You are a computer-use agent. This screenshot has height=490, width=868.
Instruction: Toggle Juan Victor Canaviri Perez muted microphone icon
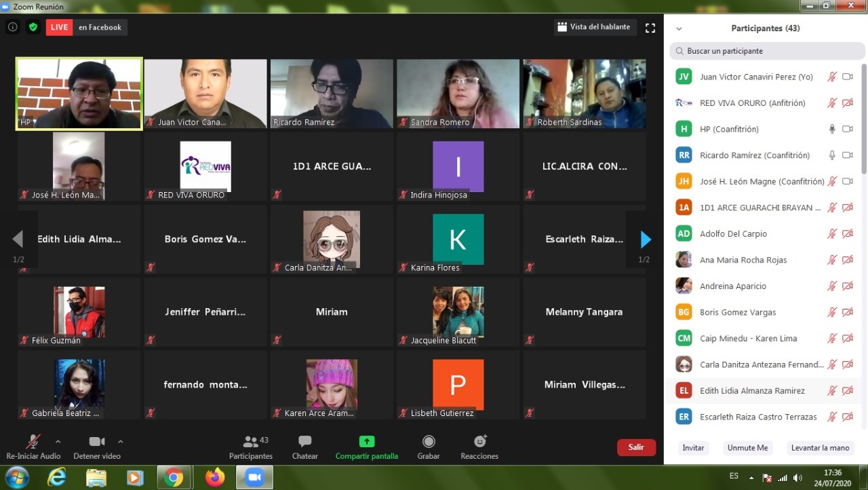pyautogui.click(x=832, y=77)
